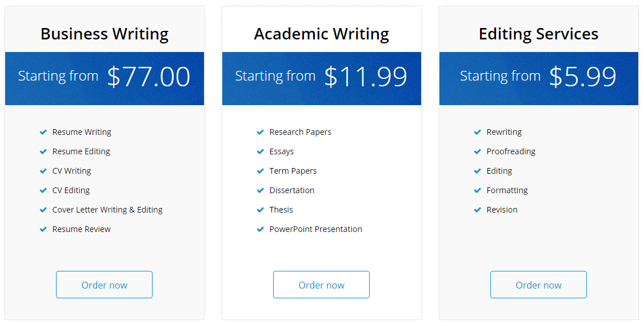Click the Formatting list item
The width and height of the screenshot is (644, 324).
click(x=507, y=190)
